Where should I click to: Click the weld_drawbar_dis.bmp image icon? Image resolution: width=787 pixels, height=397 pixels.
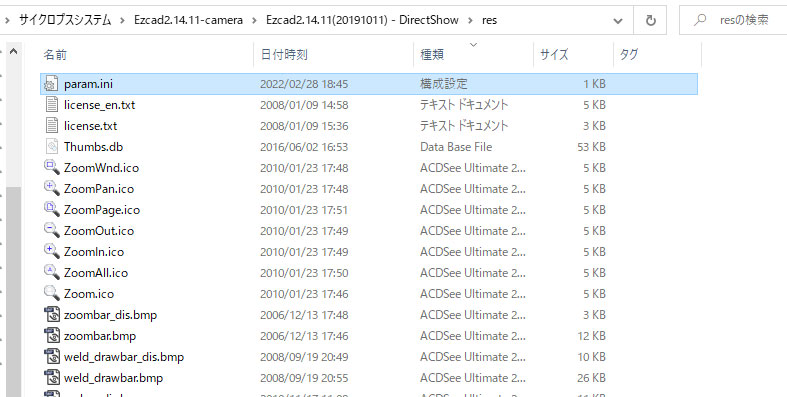52,357
